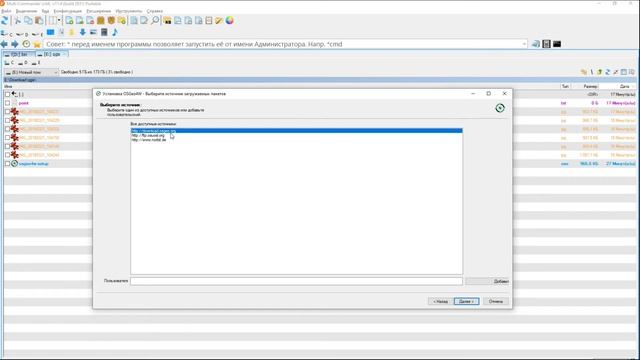Viewport: 640px width, 360px height.
Task: Sort by the Тип column header
Action: tap(565, 86)
